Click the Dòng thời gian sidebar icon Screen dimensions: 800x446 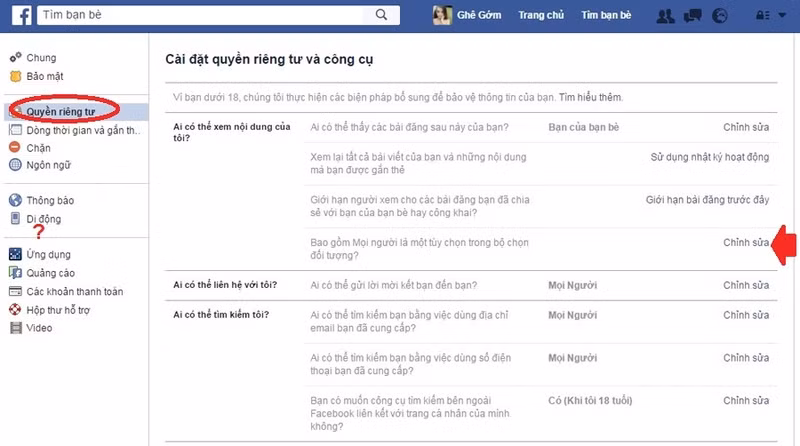coord(15,130)
